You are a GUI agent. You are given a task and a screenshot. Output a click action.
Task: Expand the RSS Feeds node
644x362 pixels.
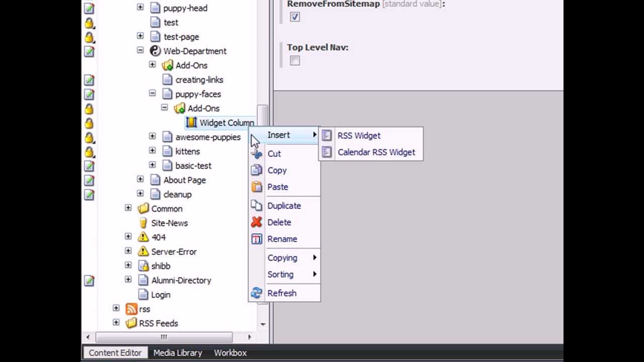coord(116,323)
